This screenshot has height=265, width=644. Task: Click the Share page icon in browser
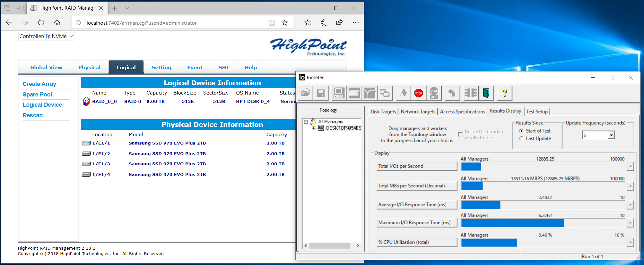coord(339,22)
